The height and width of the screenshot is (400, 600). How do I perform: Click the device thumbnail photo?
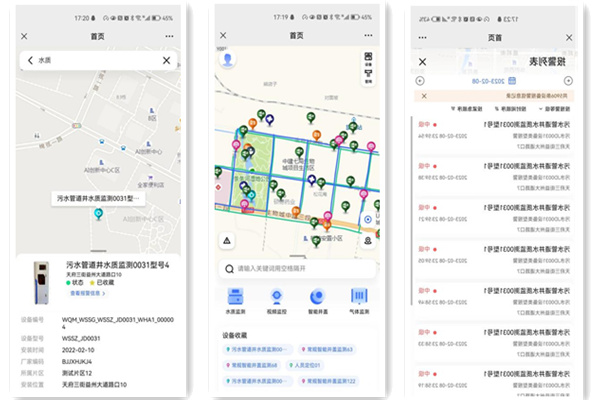(41, 283)
